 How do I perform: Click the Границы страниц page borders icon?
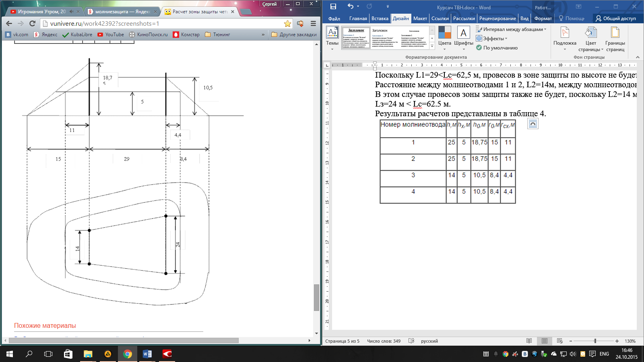615,39
